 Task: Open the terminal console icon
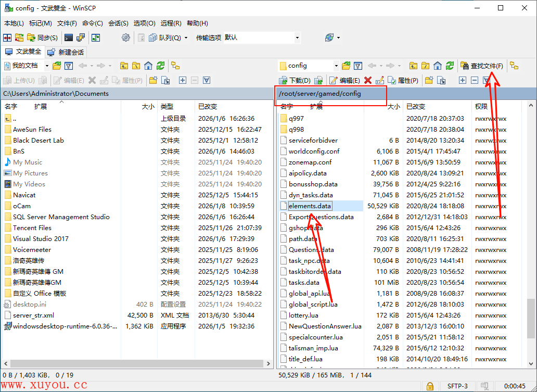coord(68,37)
